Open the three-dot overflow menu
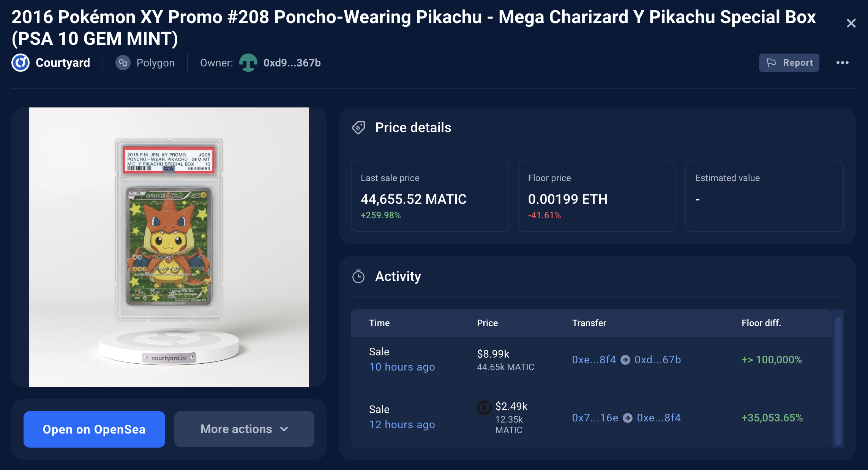 pyautogui.click(x=843, y=63)
